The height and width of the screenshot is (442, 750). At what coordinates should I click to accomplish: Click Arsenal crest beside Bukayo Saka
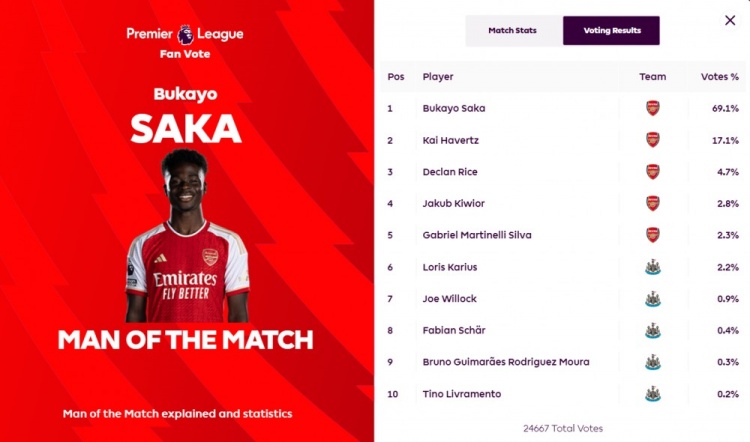[652, 108]
